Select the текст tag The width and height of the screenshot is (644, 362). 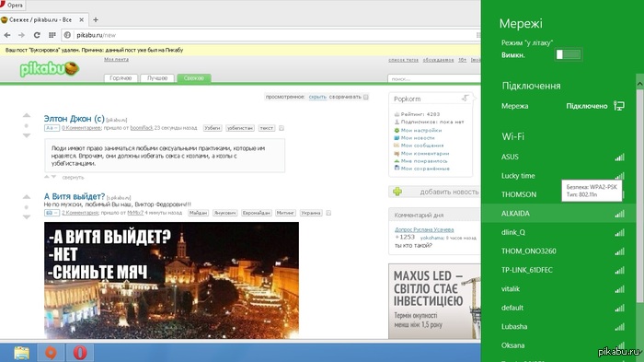[x=267, y=128]
